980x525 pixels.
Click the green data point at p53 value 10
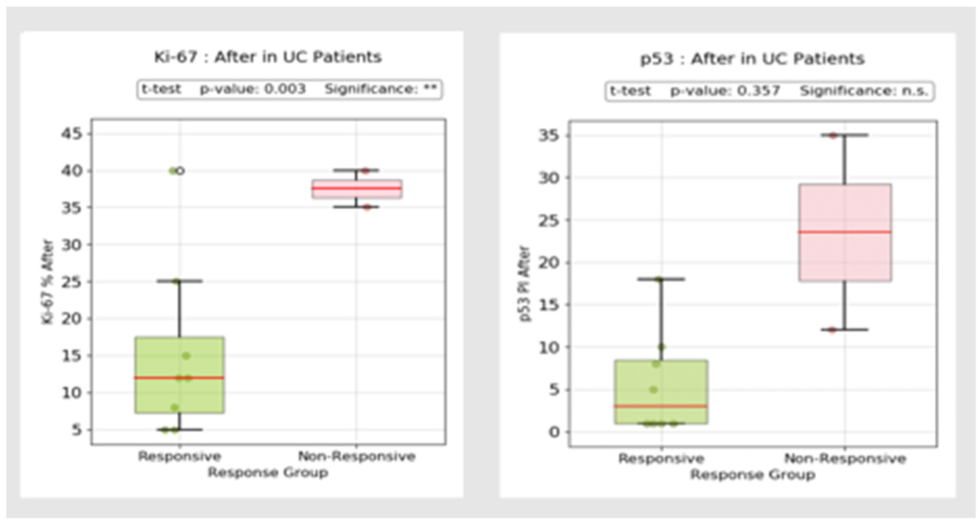[662, 347]
